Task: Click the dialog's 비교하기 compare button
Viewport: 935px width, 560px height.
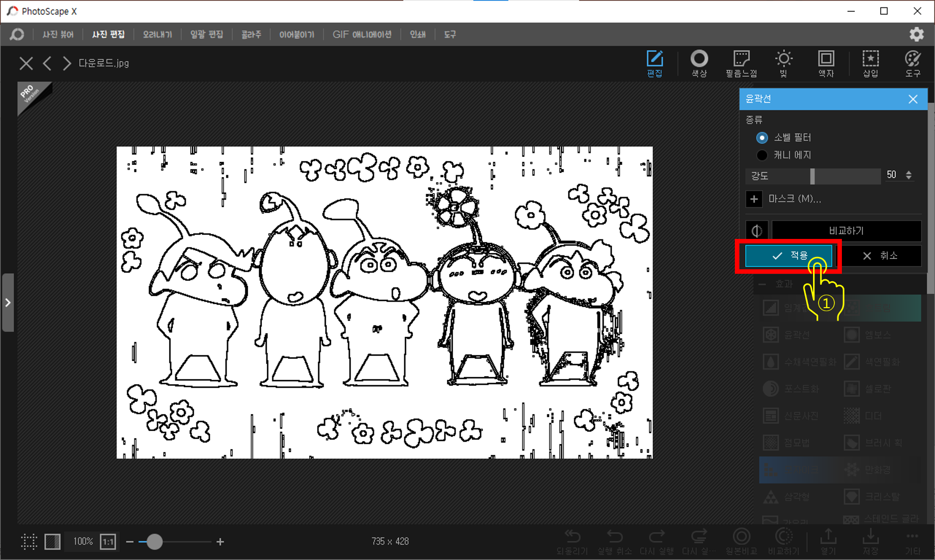Action: tap(846, 231)
